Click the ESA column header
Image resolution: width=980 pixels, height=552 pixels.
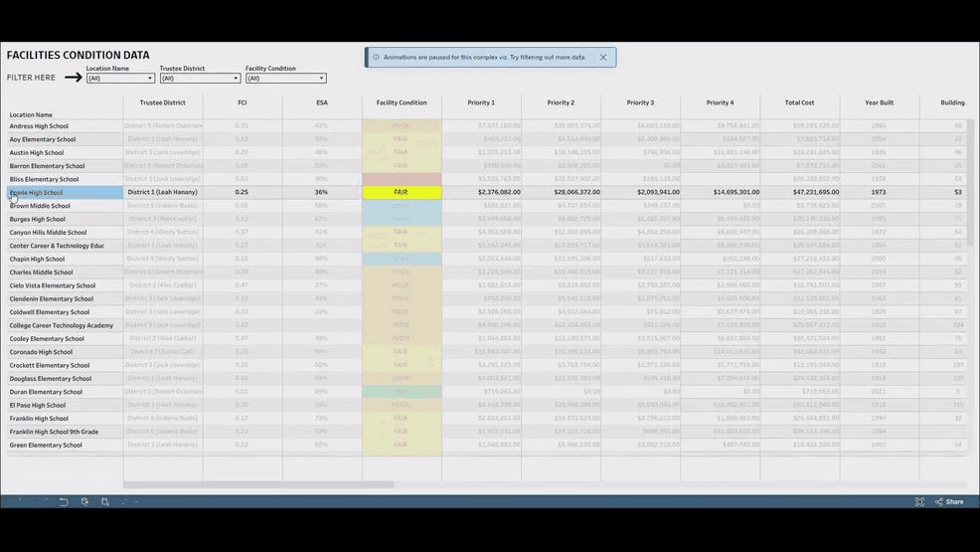322,102
